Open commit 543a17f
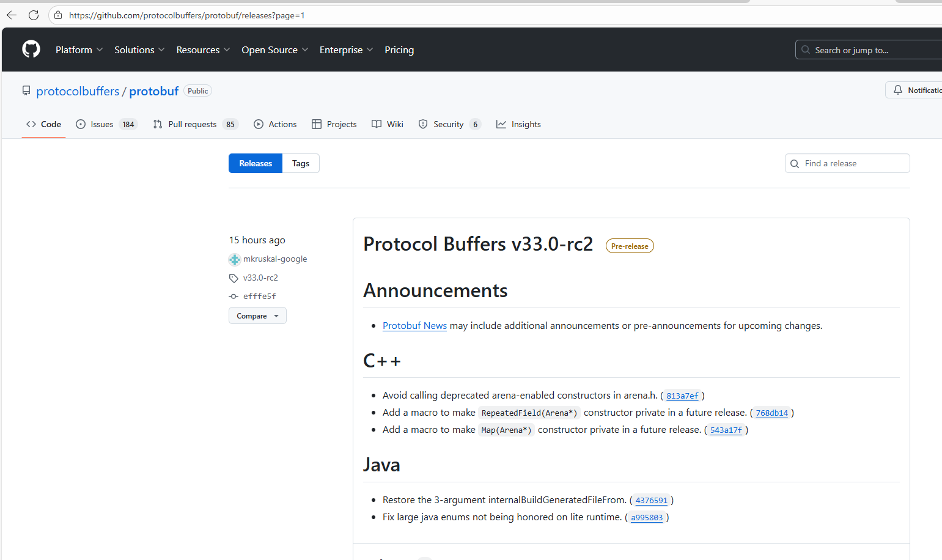This screenshot has height=560, width=942. (x=726, y=430)
